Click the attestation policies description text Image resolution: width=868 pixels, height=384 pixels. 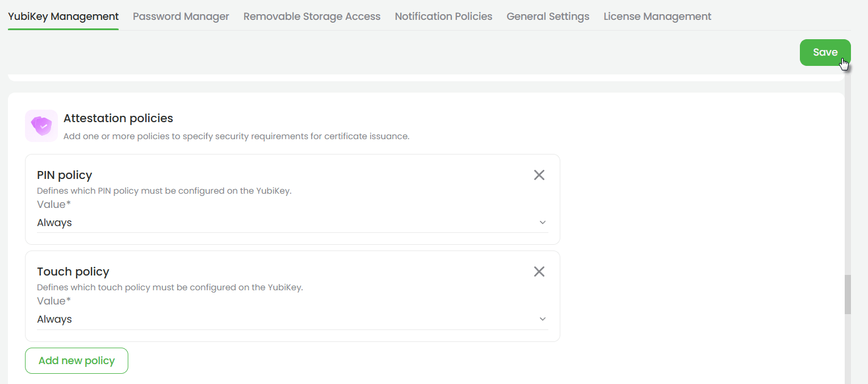click(236, 136)
